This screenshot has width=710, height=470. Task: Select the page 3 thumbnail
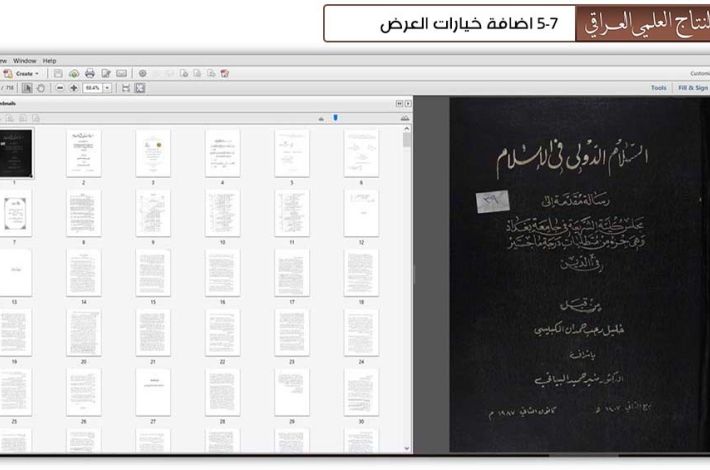[x=153, y=153]
